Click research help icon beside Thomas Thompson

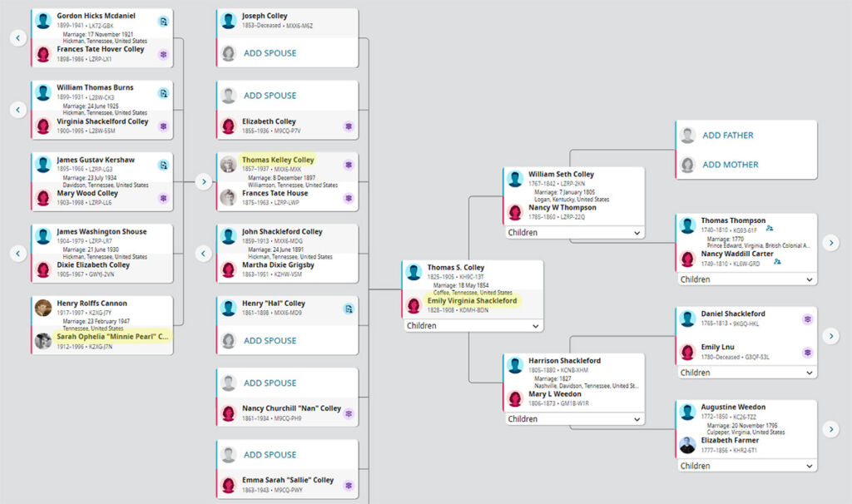(770, 228)
